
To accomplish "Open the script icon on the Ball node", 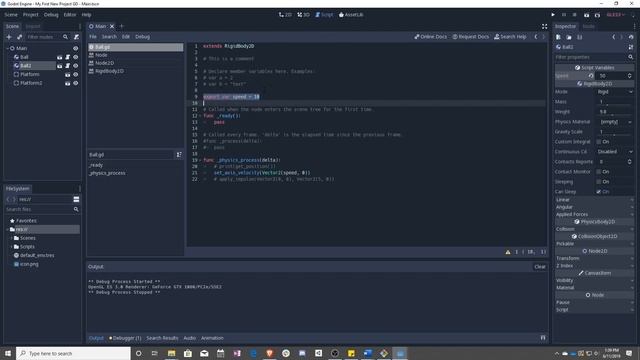I will click(67, 57).
